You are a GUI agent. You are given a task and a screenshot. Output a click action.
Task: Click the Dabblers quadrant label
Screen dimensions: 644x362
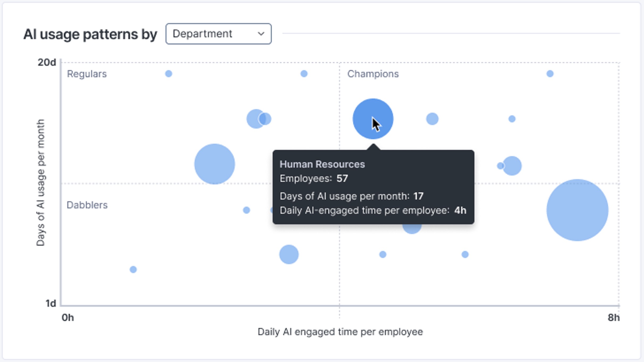pos(87,205)
